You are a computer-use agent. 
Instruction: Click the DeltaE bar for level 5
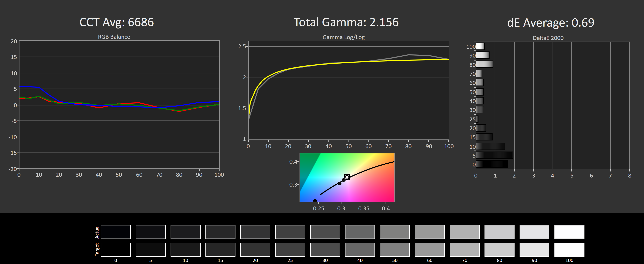click(494, 155)
